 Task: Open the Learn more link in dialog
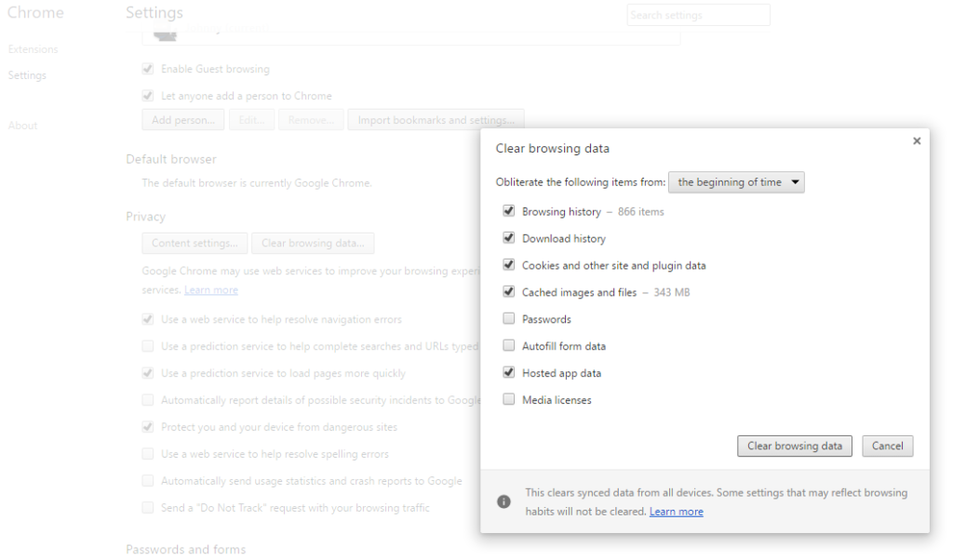[676, 512]
